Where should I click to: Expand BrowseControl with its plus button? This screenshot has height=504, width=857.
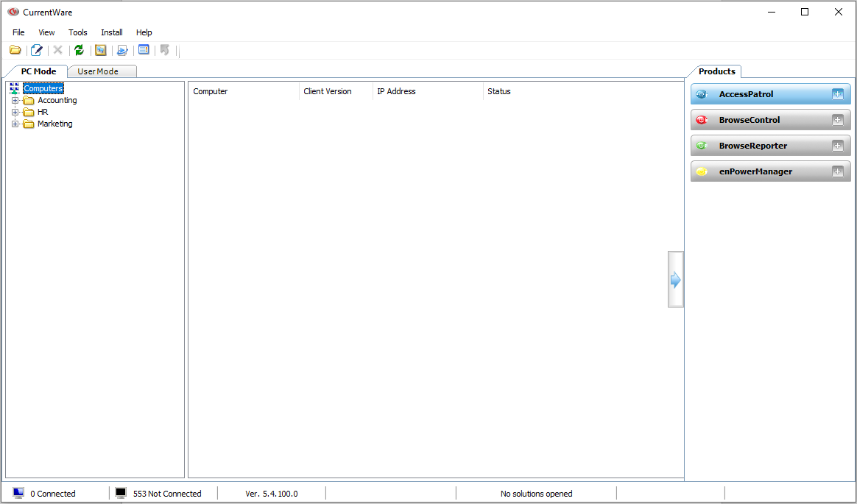[x=837, y=120]
